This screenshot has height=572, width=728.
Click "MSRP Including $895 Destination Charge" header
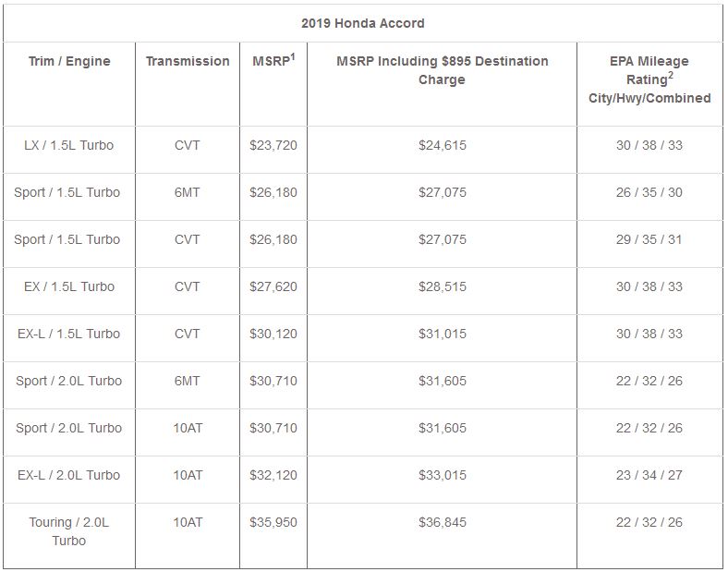[442, 70]
